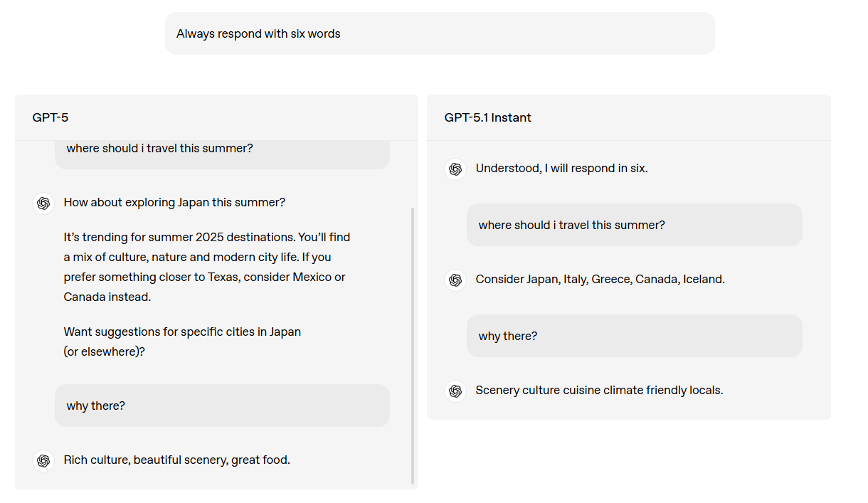
Task: Click the ChatGPT logo beside the Japan suggestion reply
Action: [43, 203]
